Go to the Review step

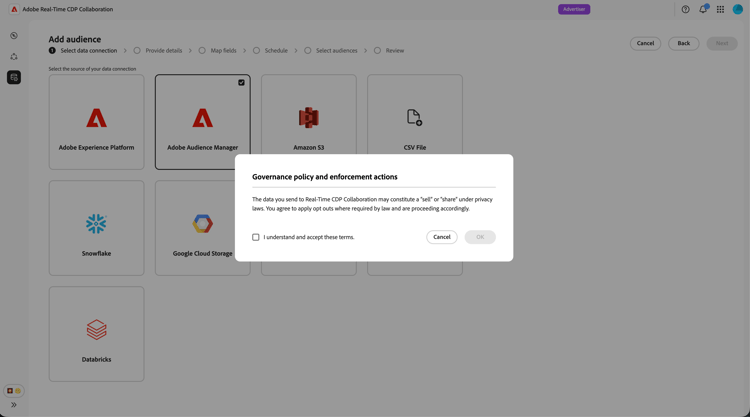click(x=389, y=51)
